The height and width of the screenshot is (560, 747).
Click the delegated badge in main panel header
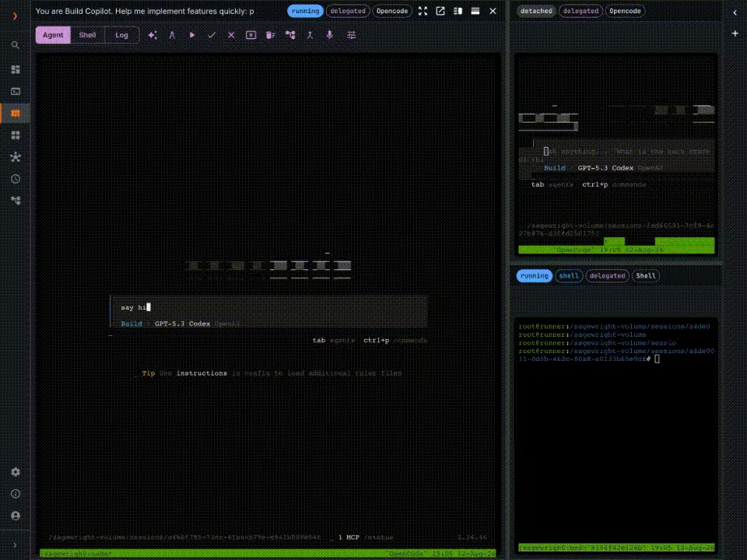point(348,11)
